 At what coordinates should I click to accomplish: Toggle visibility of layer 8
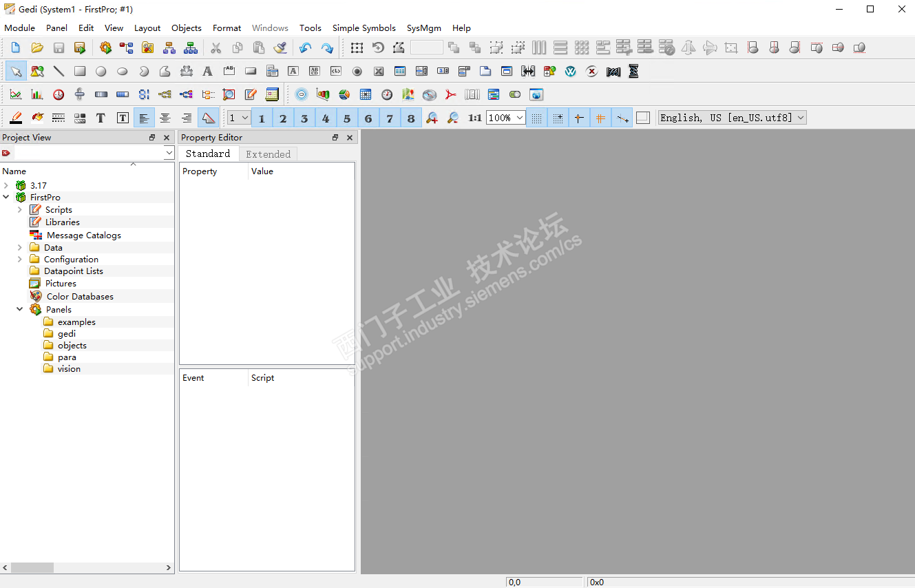point(411,118)
